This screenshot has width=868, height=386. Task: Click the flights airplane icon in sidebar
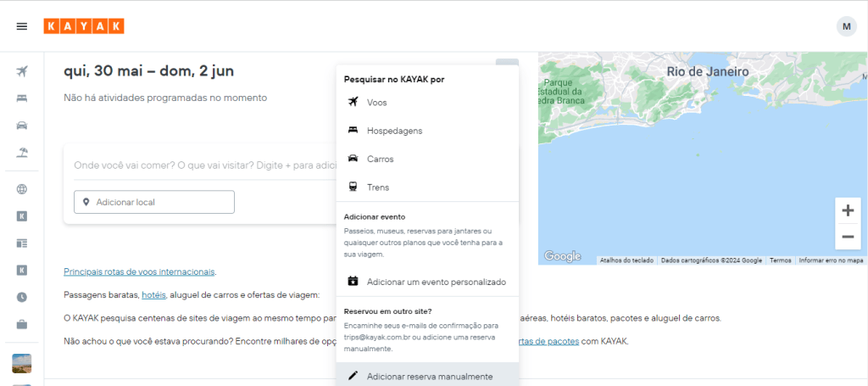[x=21, y=71]
